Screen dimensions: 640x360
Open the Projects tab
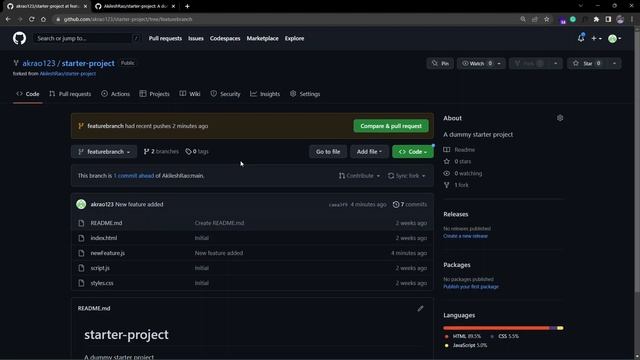(154, 94)
